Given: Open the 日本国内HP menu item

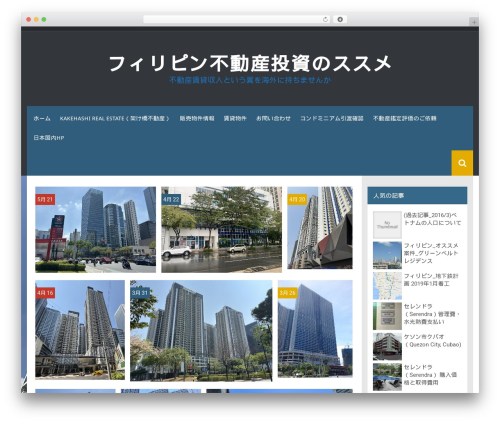Looking at the screenshot, I should coord(49,138).
